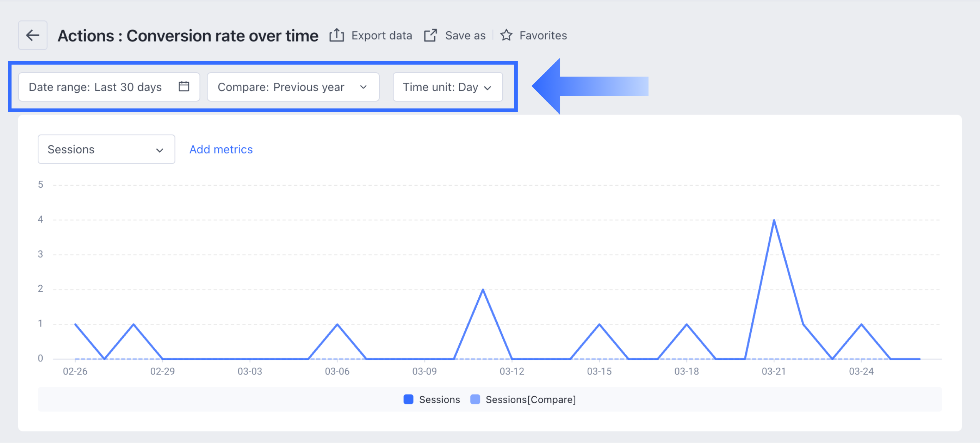The image size is (980, 443).
Task: Click the Save as external-link icon
Action: [x=430, y=35]
